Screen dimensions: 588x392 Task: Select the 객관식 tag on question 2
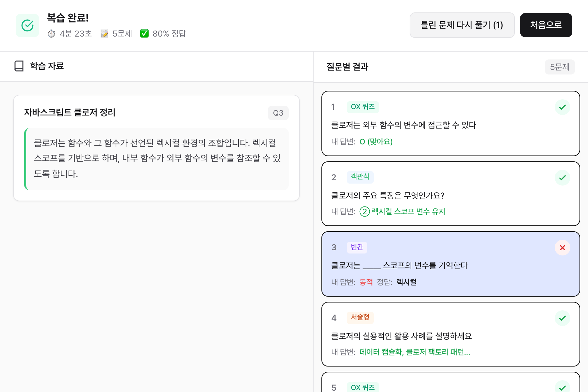pyautogui.click(x=360, y=177)
